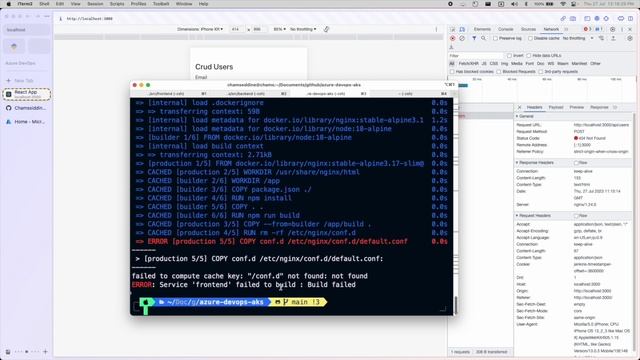Click the export HAR download arrow icon
The width and height of the screenshot is (640, 360).
[451, 47]
